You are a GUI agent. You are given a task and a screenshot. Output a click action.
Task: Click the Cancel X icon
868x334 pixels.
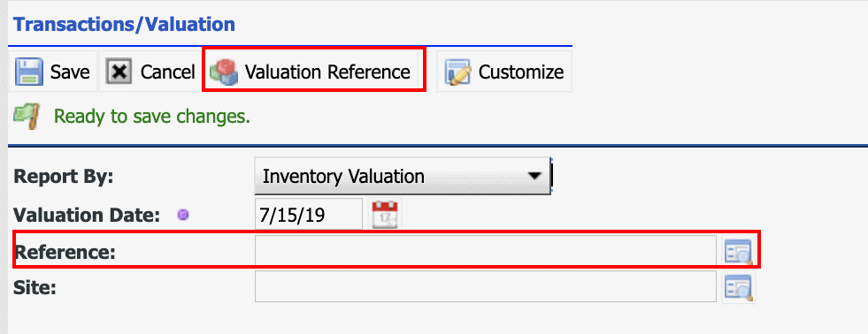point(119,72)
